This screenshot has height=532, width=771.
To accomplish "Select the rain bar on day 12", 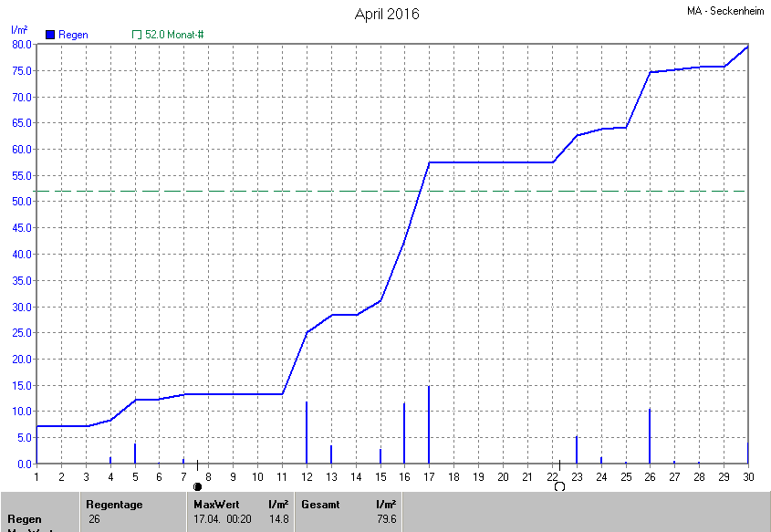I will tap(307, 434).
